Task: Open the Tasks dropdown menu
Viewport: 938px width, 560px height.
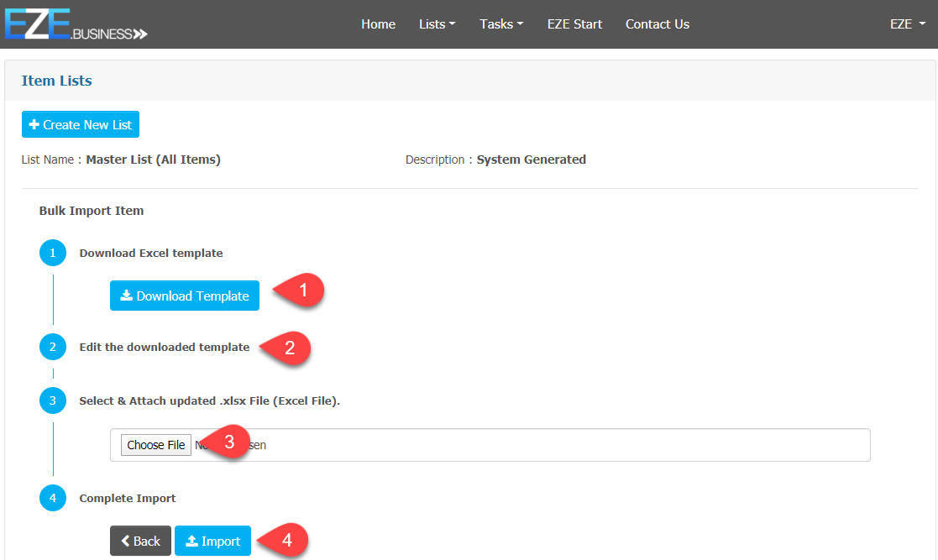Action: pos(500,24)
